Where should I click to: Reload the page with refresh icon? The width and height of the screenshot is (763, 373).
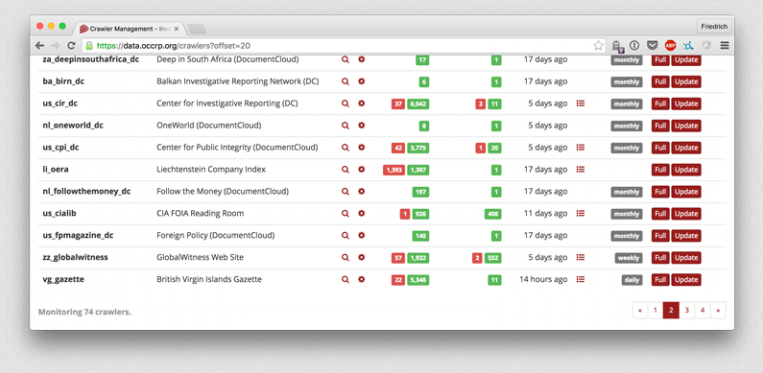tap(71, 45)
